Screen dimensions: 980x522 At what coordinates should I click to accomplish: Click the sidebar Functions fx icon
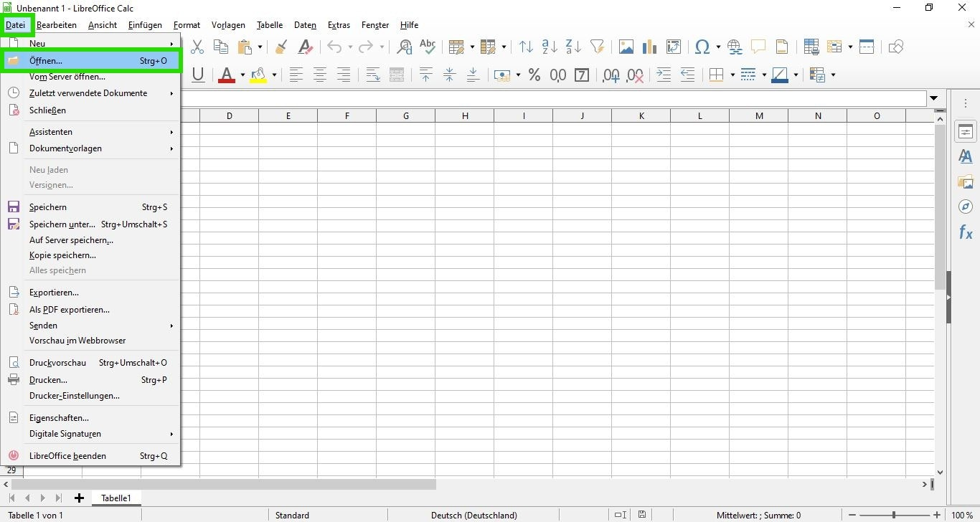coord(966,232)
